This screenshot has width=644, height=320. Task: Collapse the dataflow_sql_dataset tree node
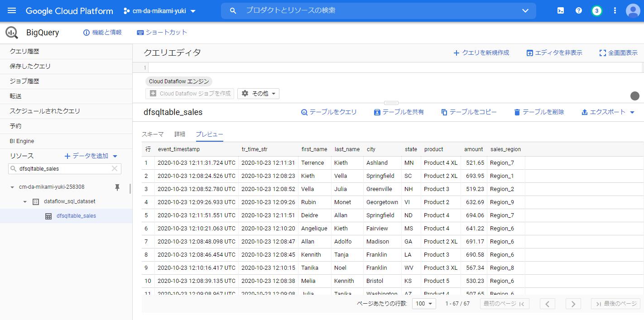point(25,201)
